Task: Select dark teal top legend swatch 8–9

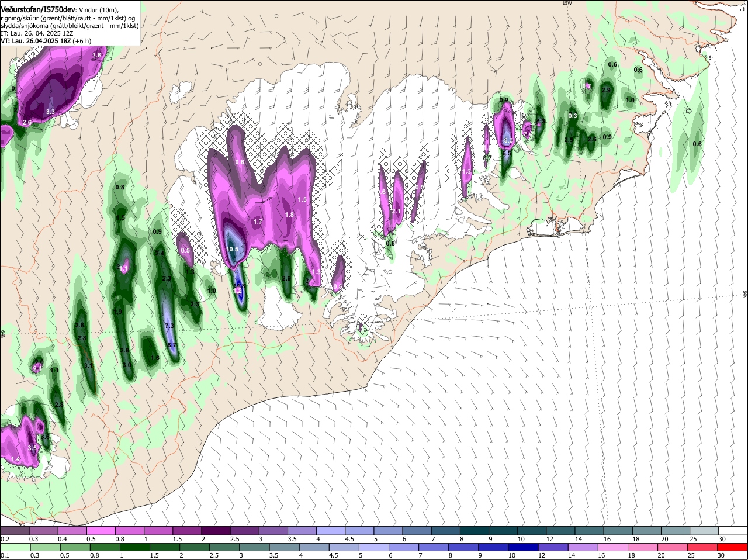Action: pyautogui.click(x=475, y=530)
